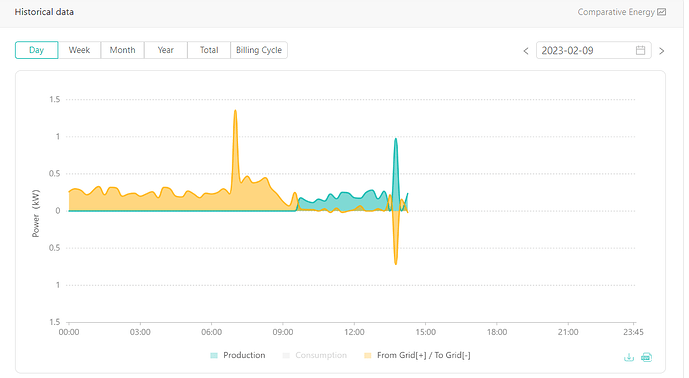
Task: Click the teal production peak near 13:45
Action: (396, 140)
